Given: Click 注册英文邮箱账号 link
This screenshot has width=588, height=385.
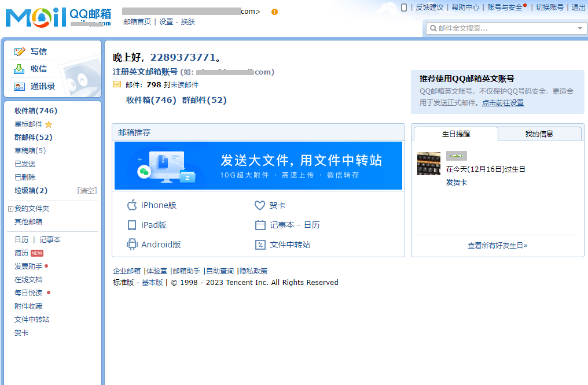Looking at the screenshot, I should (x=145, y=72).
